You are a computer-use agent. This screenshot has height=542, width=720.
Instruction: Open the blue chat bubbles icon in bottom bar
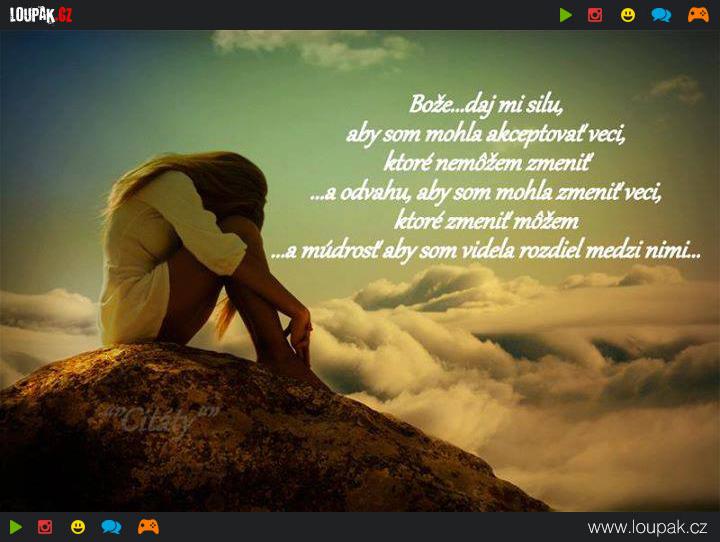[111, 527]
